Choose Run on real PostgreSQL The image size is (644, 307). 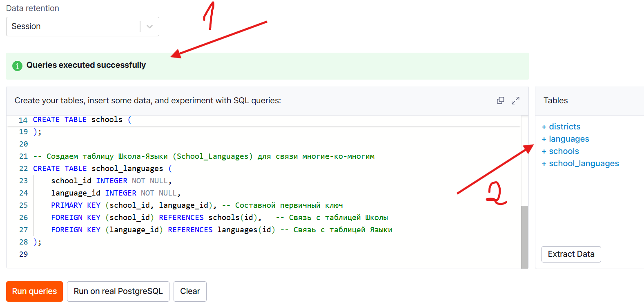(118, 291)
